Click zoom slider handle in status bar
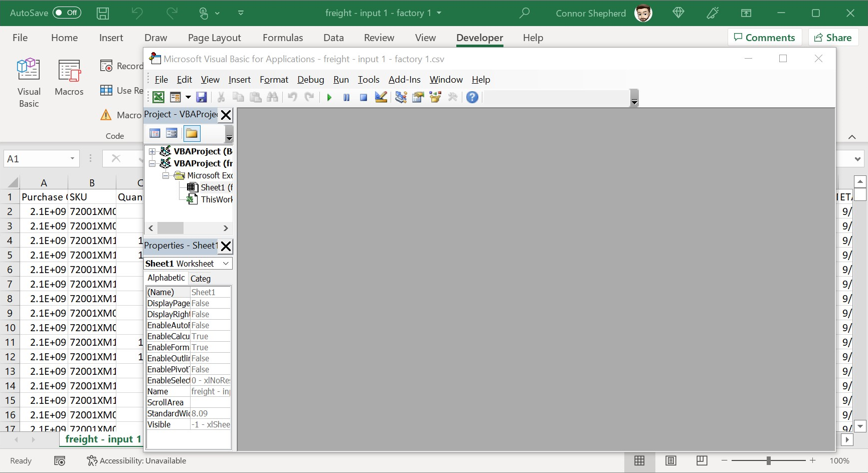868x473 pixels. (x=768, y=460)
